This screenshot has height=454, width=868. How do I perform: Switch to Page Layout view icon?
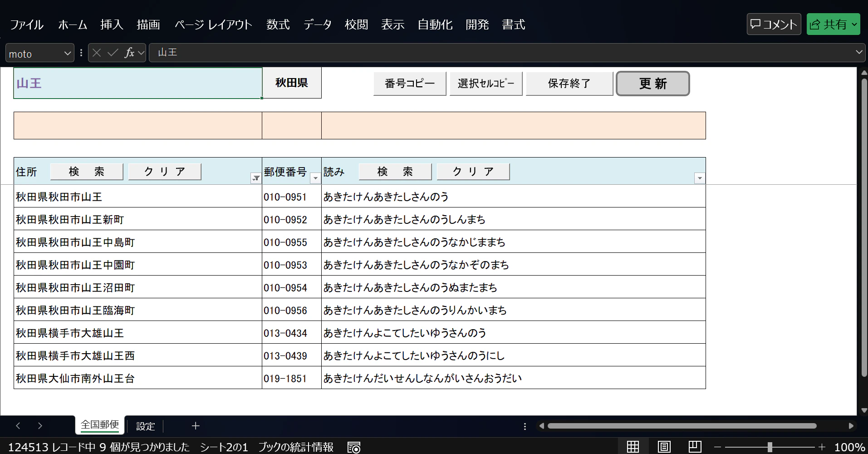(664, 447)
